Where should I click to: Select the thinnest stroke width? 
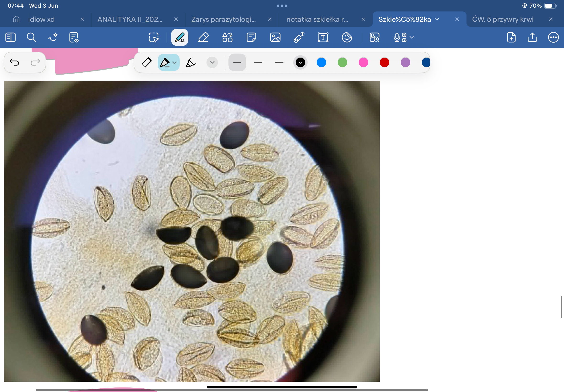(x=237, y=62)
